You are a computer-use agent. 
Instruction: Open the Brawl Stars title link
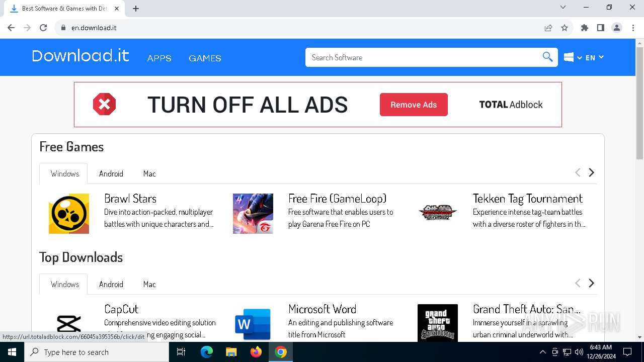point(130,199)
